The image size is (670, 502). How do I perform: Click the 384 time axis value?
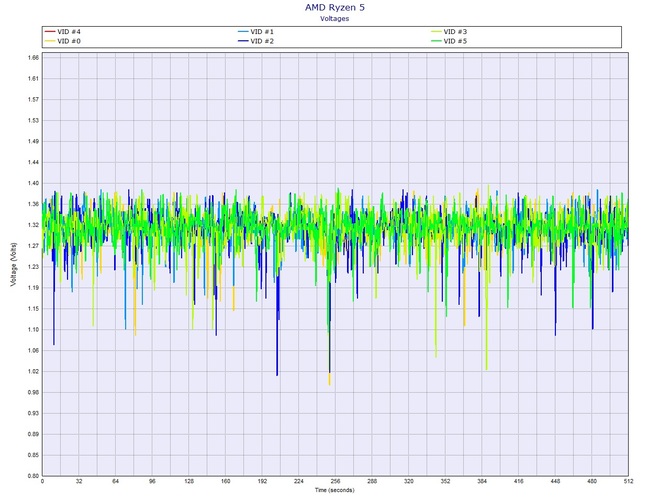point(482,481)
